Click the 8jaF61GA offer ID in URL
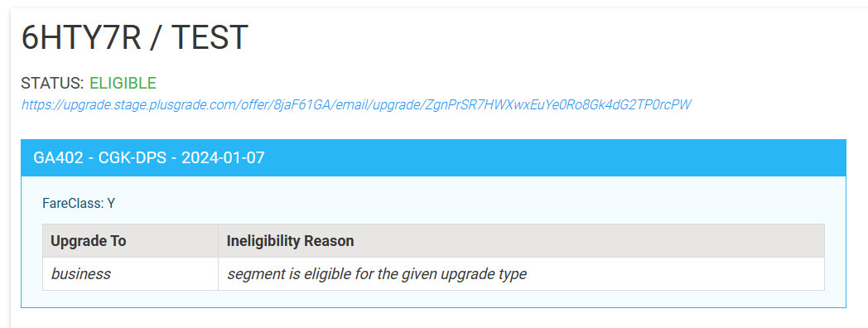Image resolution: width=868 pixels, height=328 pixels. [x=300, y=104]
